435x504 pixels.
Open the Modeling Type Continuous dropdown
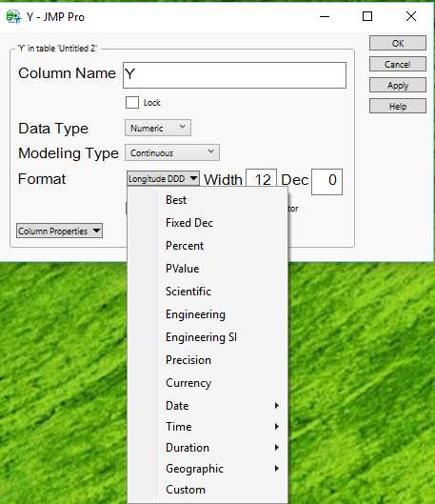coord(172,152)
